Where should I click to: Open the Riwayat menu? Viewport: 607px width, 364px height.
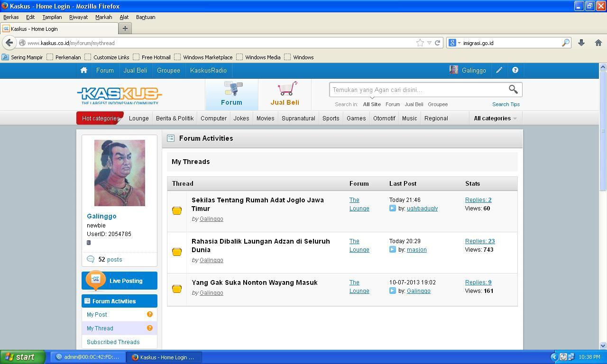(x=78, y=17)
